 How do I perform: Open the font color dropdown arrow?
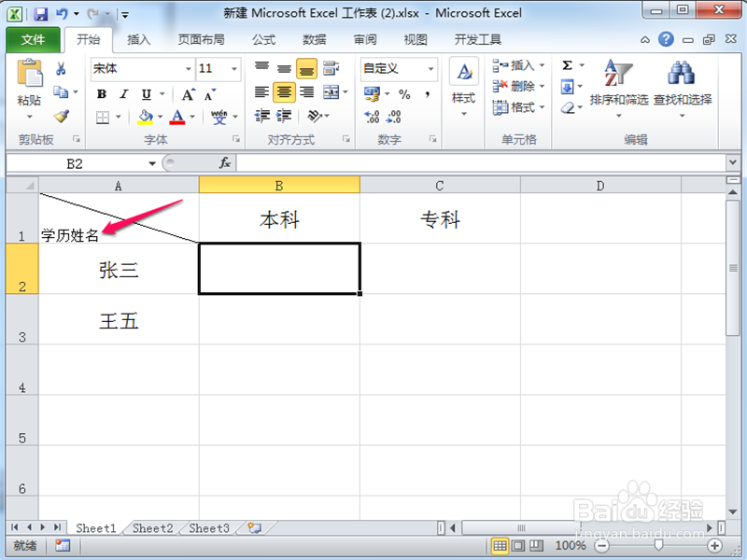[x=192, y=117]
